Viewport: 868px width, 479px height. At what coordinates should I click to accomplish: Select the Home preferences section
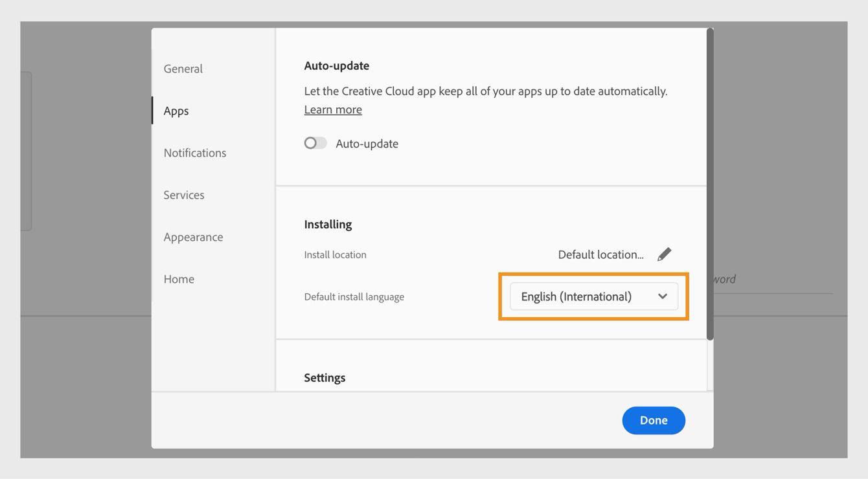click(179, 279)
